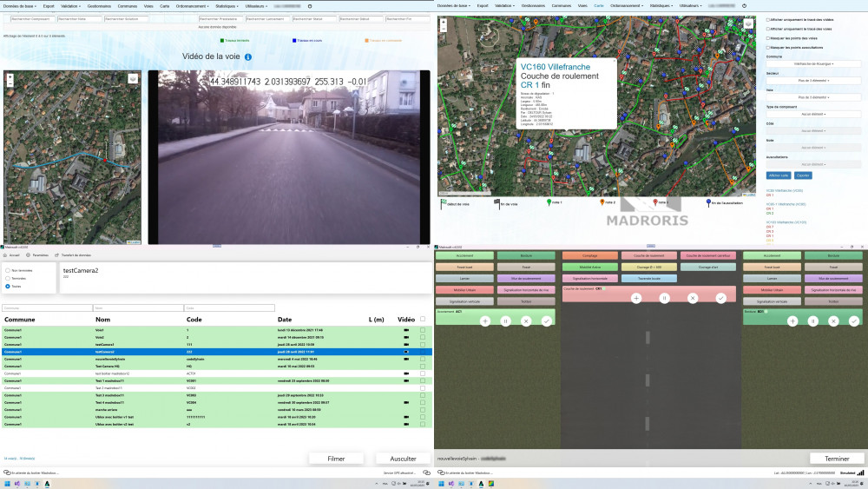Select the Non terminées radio button
The image size is (868, 489).
[x=8, y=270]
